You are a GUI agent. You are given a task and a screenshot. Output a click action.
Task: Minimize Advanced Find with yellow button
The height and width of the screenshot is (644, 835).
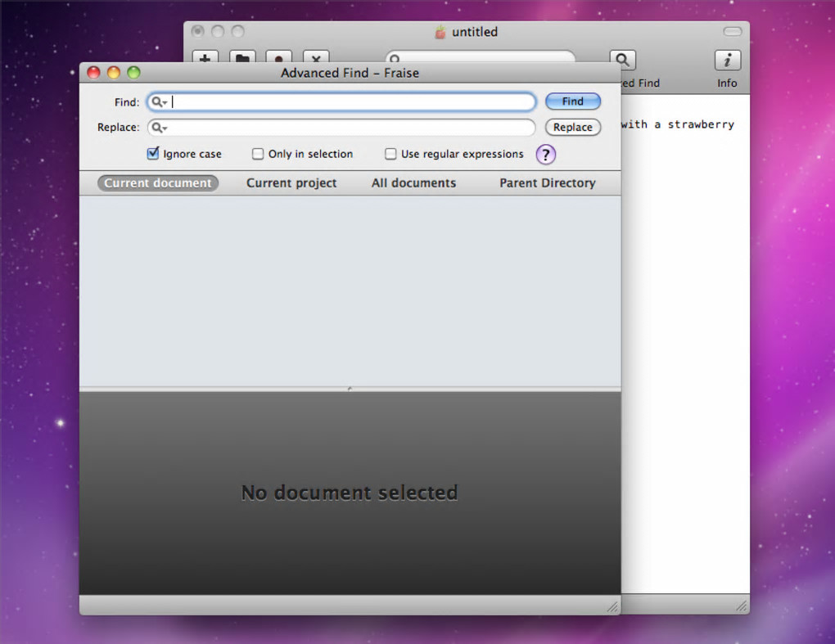coord(114,72)
